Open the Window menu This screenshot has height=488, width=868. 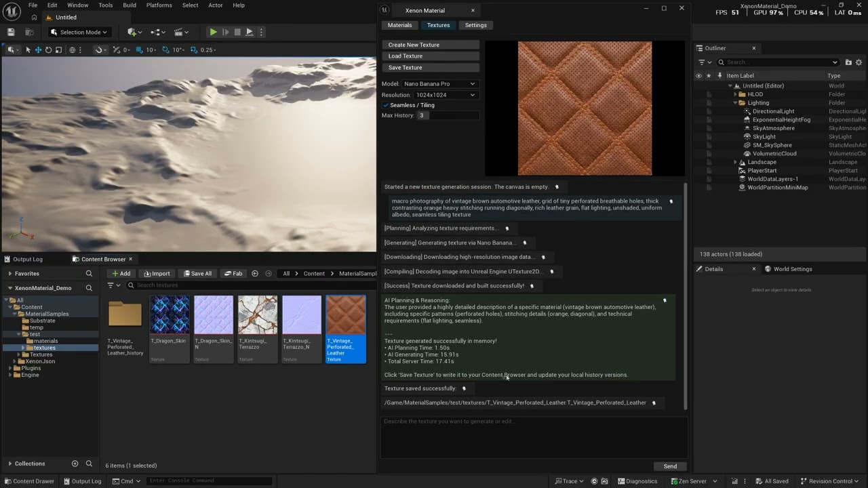[77, 5]
